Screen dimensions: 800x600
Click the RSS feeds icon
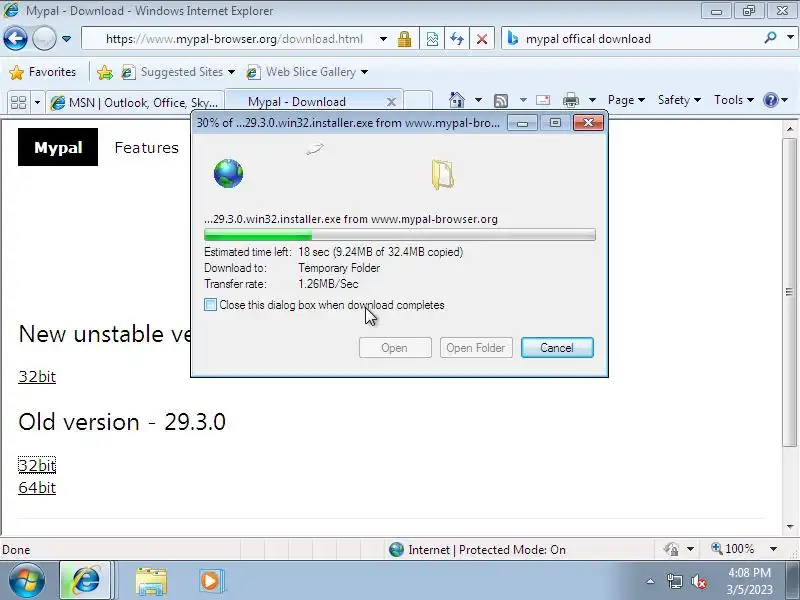pyautogui.click(x=501, y=101)
